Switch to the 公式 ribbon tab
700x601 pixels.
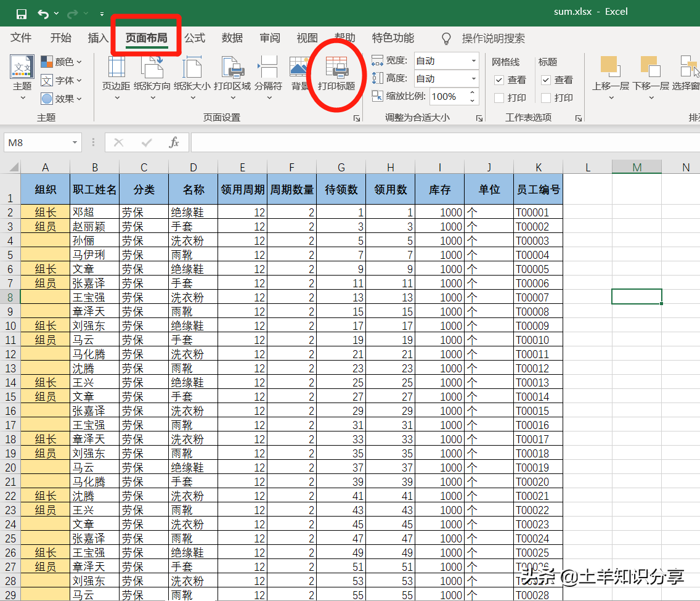(x=195, y=38)
